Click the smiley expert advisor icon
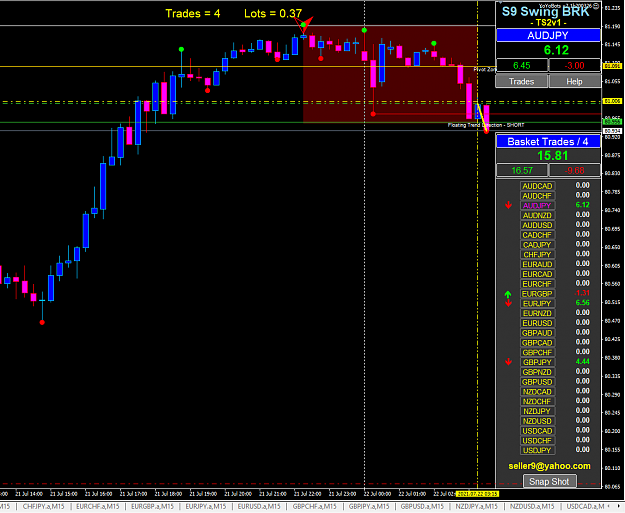625x513 pixels. point(597,6)
